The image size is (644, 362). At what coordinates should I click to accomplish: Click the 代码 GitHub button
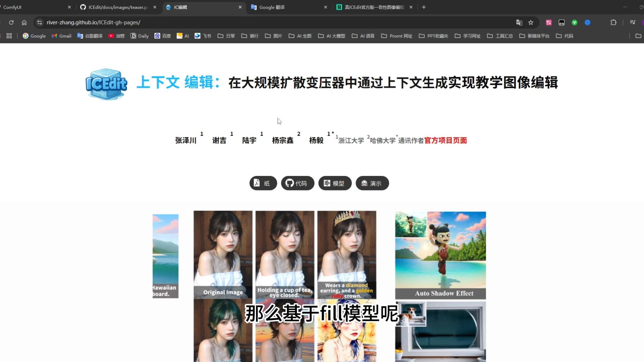coord(297,183)
